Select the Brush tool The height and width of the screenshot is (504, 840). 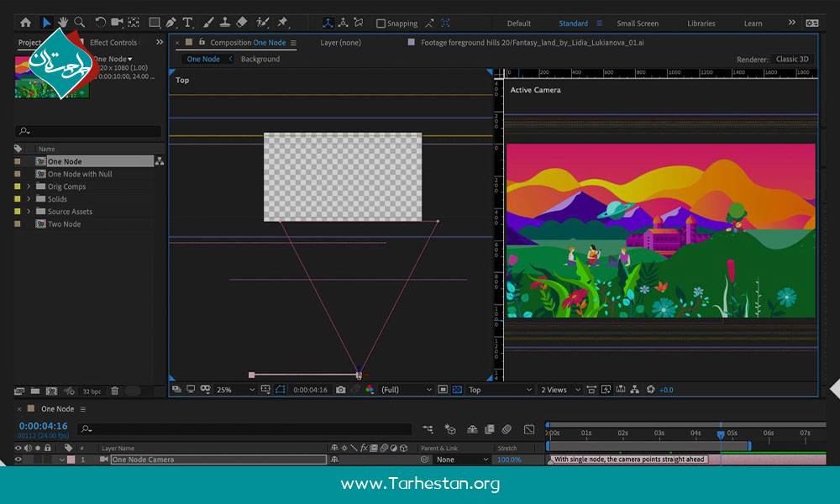tap(208, 23)
